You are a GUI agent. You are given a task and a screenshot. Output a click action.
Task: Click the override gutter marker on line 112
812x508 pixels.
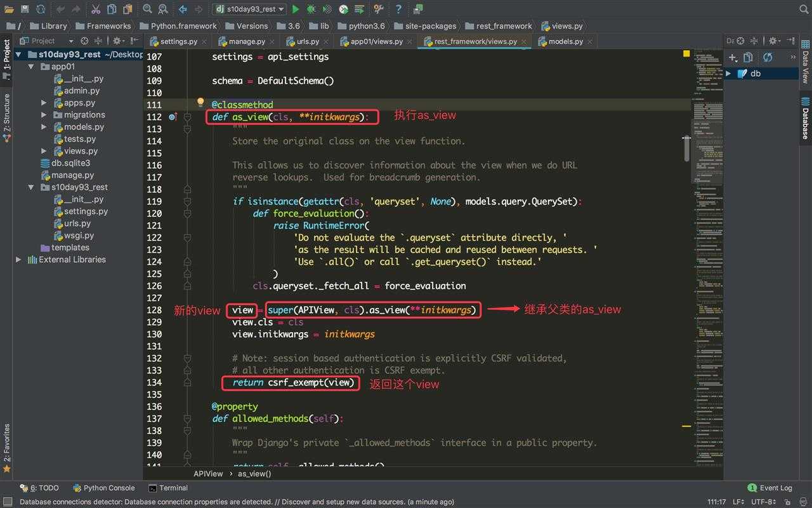tap(173, 117)
